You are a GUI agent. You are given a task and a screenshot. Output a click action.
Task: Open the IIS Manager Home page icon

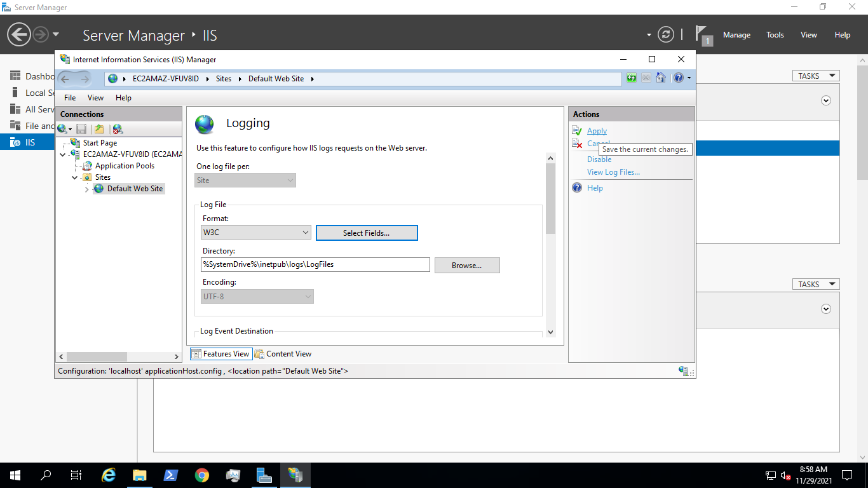tap(661, 78)
